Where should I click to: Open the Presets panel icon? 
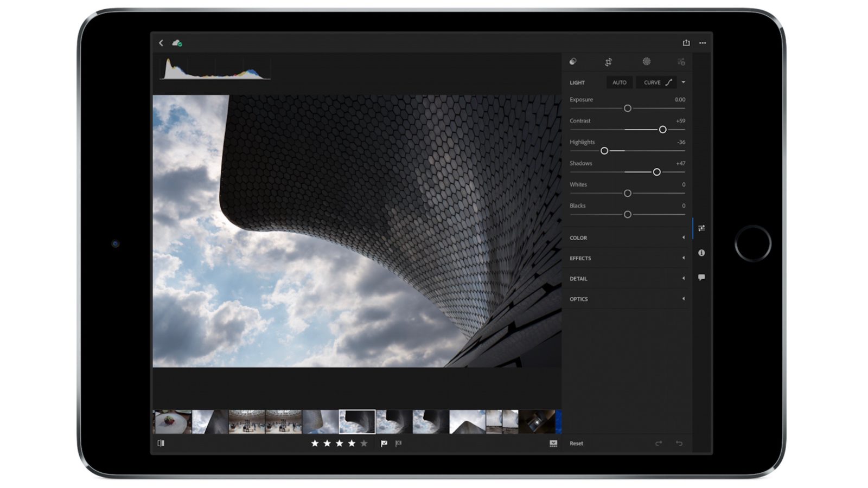(x=682, y=62)
